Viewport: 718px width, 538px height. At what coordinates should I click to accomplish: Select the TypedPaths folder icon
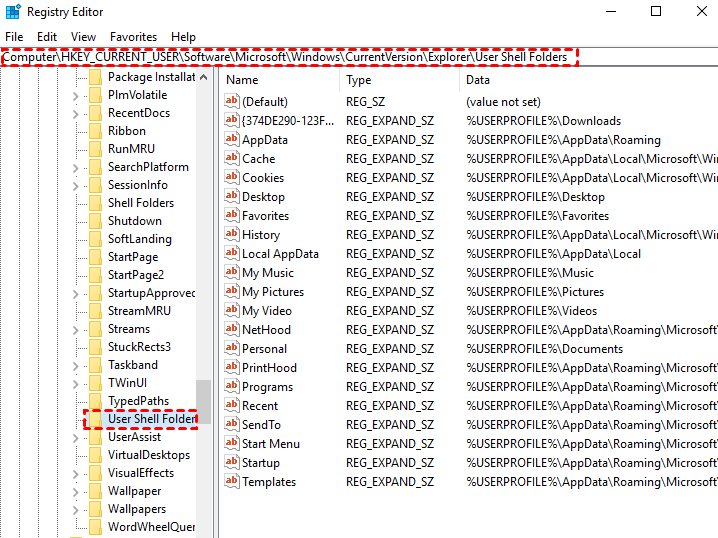pyautogui.click(x=95, y=401)
